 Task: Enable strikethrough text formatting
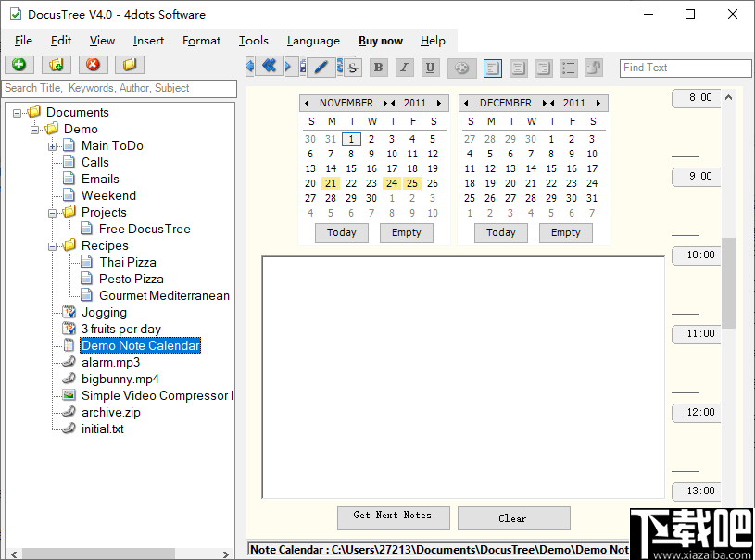tap(354, 67)
